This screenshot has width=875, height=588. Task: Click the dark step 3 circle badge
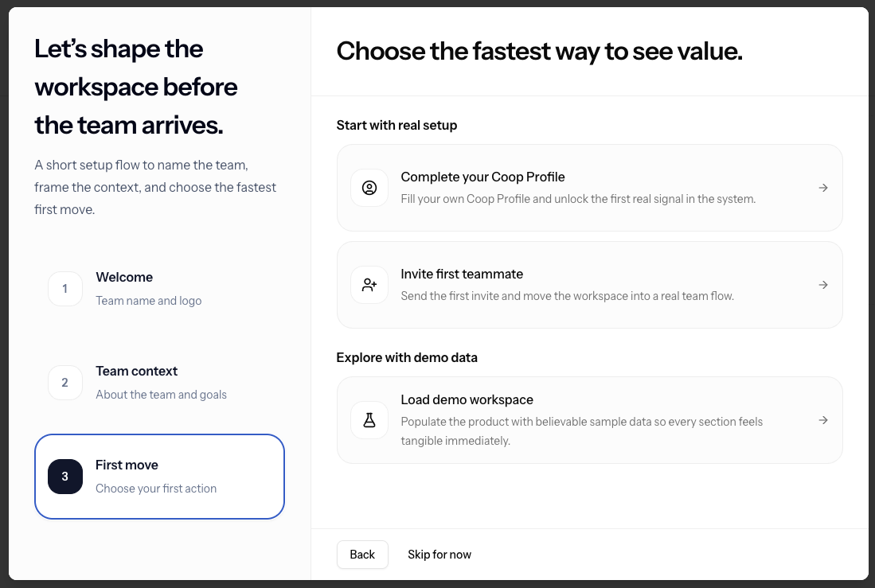pyautogui.click(x=65, y=477)
